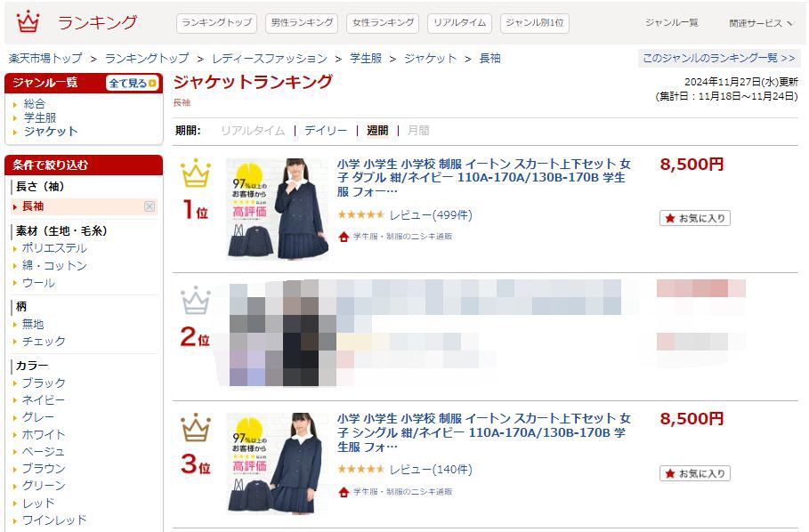Remove the 長袖 filter with its X icon
The width and height of the screenshot is (809, 532).
point(150,206)
